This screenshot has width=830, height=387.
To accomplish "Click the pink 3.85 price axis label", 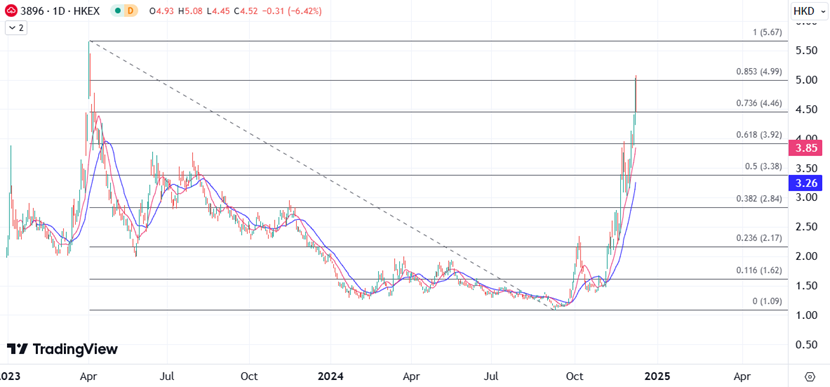I will point(805,148).
